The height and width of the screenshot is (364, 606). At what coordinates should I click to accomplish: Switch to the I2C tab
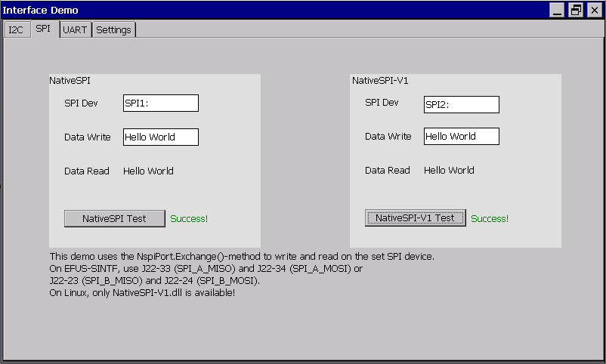point(16,29)
